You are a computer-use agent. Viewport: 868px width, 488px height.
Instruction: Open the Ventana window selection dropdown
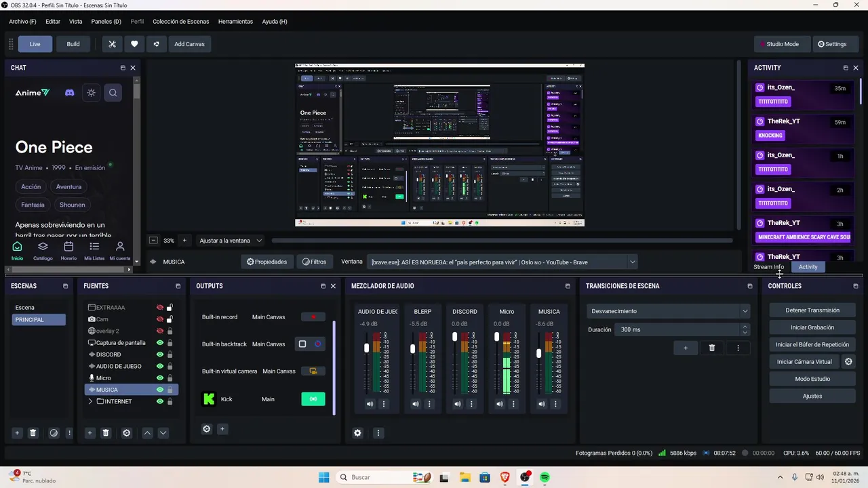502,262
